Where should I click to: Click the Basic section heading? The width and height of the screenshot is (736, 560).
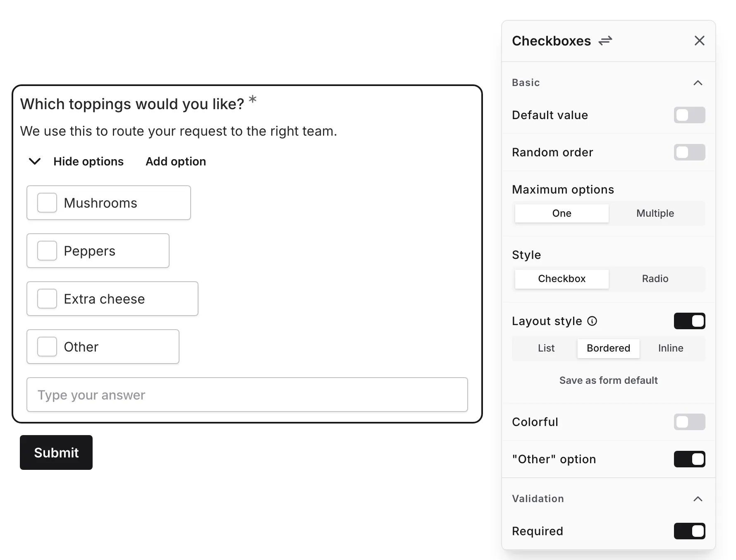click(526, 83)
